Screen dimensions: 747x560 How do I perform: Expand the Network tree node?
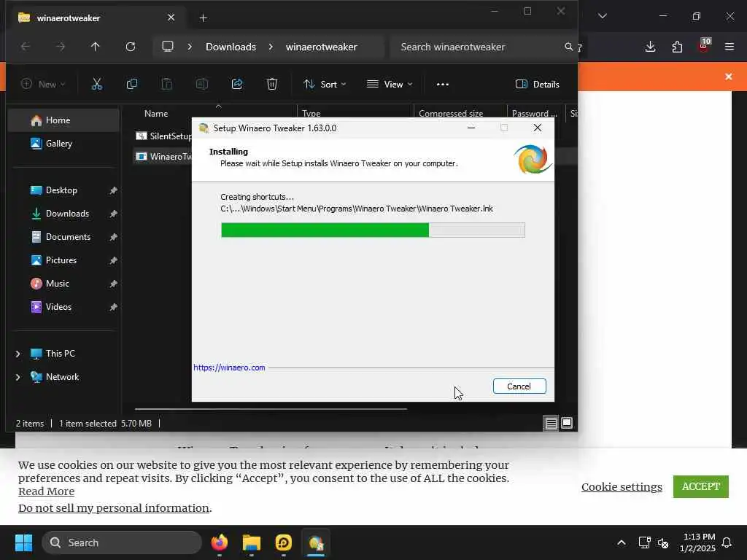click(18, 377)
